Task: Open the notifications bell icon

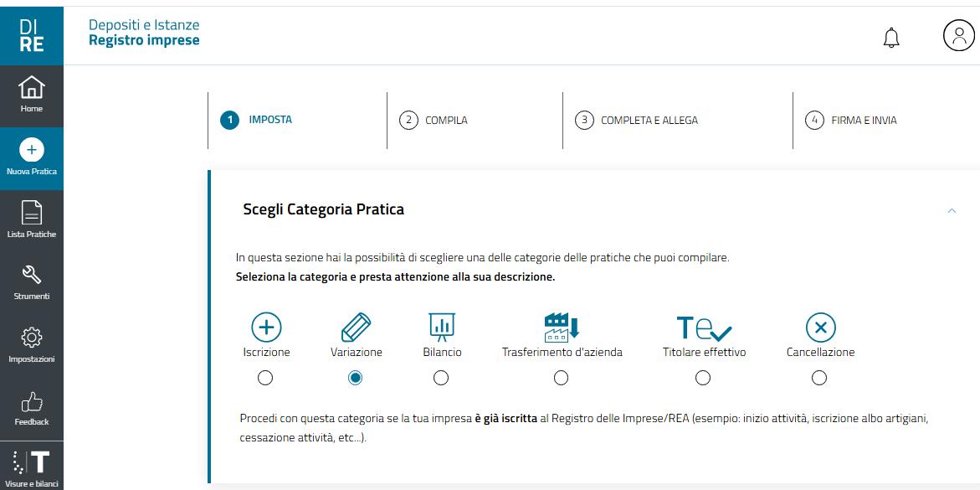Action: click(891, 37)
